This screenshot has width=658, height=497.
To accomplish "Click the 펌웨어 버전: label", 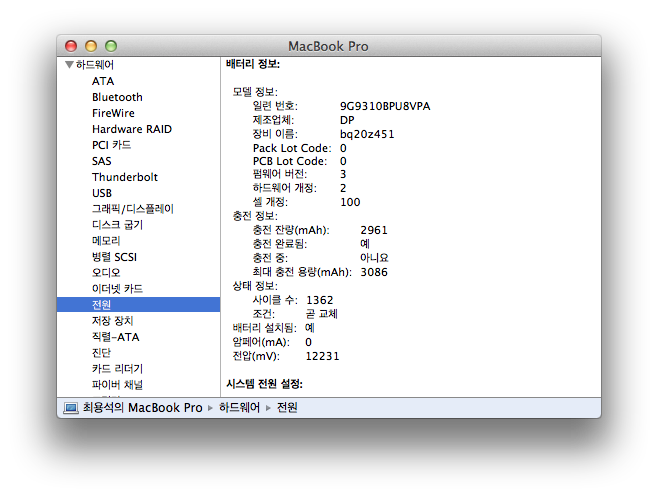I will click(x=280, y=174).
